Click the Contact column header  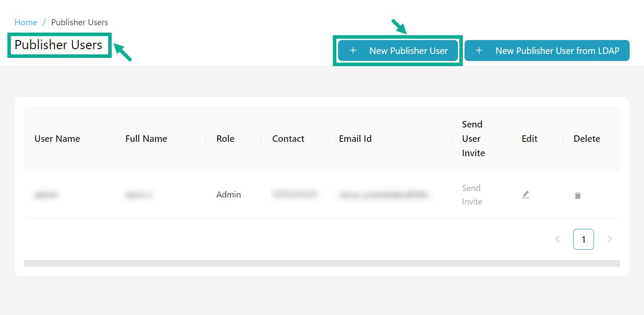(x=288, y=138)
